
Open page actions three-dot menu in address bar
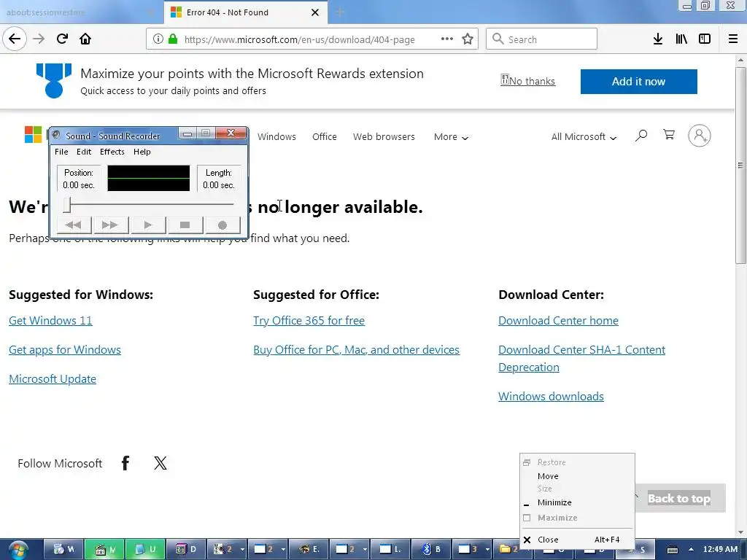(x=447, y=39)
